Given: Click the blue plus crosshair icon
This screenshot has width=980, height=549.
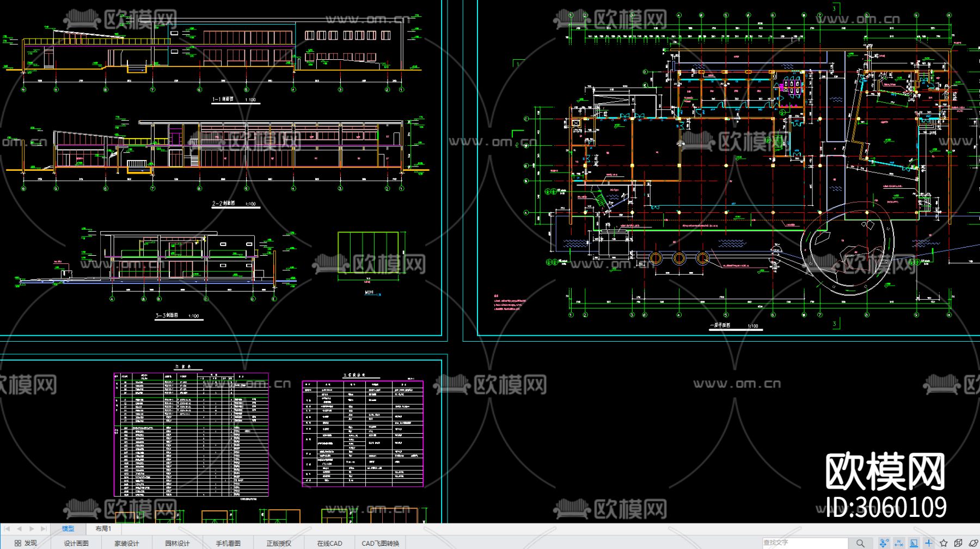Looking at the screenshot, I should (929, 543).
